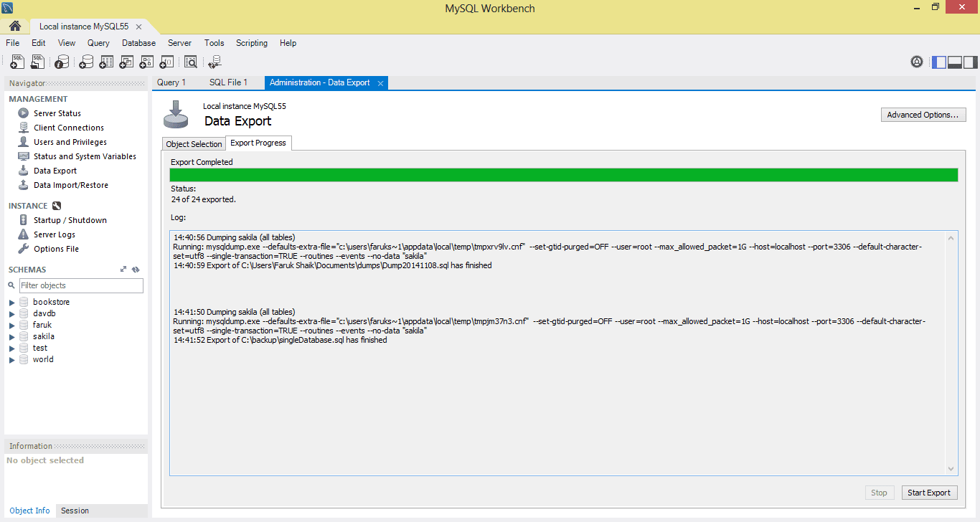Search table data toolbar icon
980x522 pixels.
click(191, 62)
